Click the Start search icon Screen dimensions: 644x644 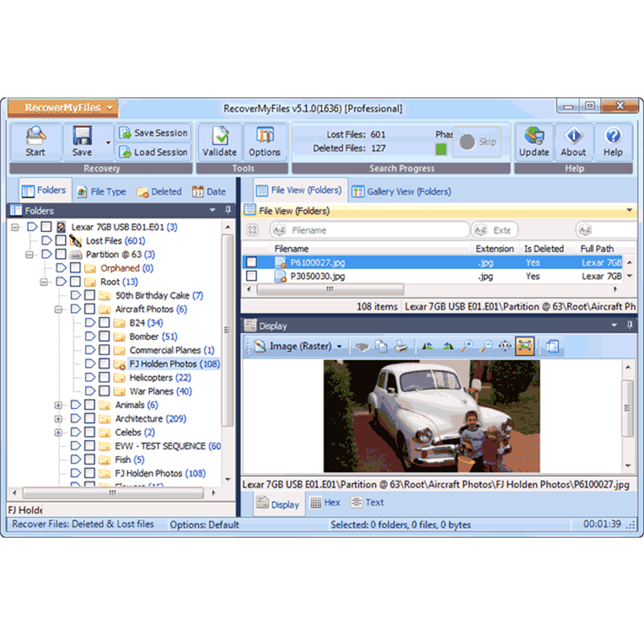[35, 142]
